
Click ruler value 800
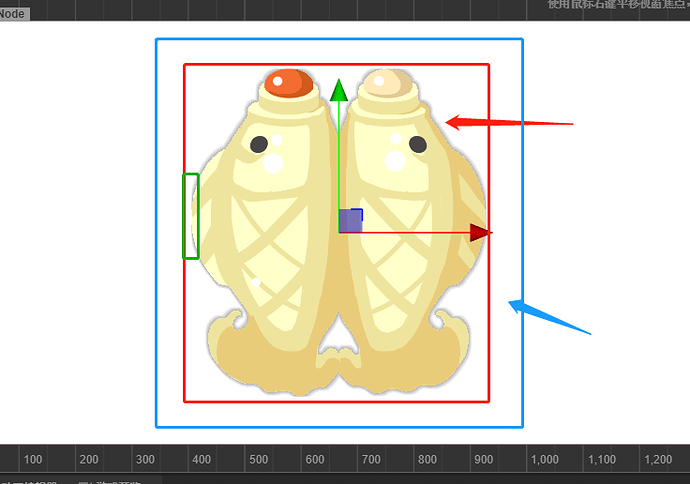point(427,460)
